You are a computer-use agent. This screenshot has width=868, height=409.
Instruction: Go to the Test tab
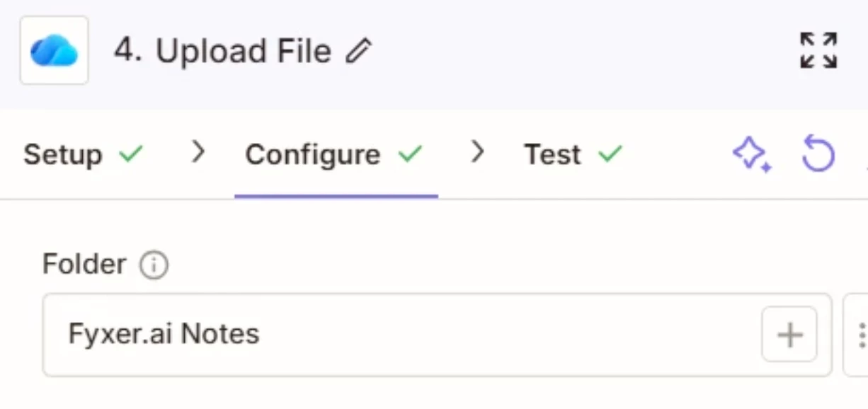point(552,154)
